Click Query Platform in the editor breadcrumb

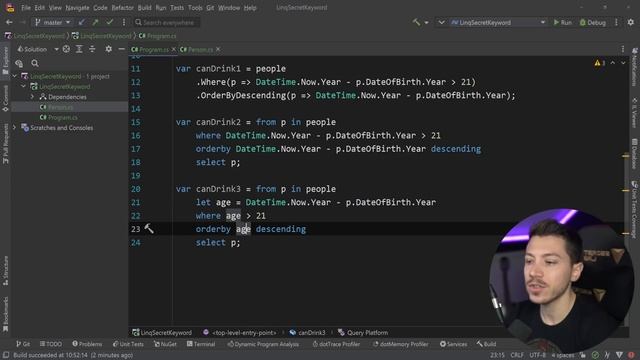363,333
